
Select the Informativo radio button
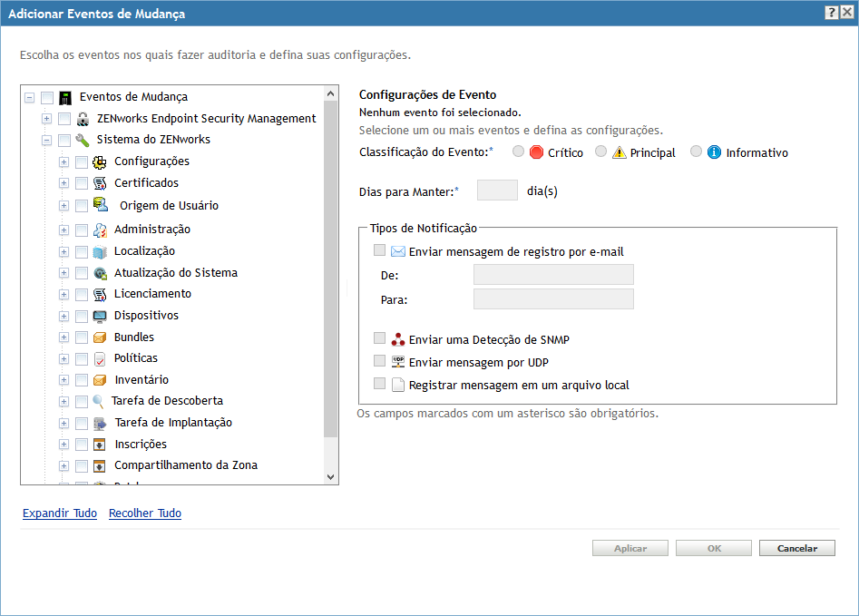696,152
